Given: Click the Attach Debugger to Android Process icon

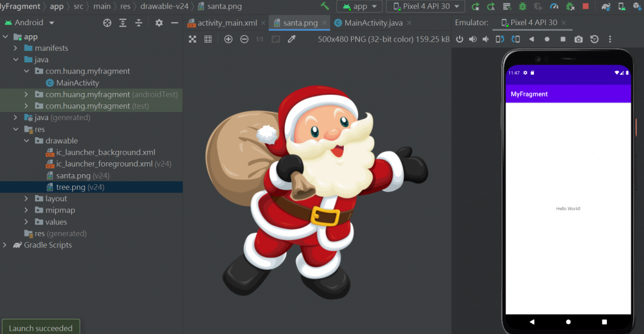Looking at the screenshot, I should pos(570,6).
